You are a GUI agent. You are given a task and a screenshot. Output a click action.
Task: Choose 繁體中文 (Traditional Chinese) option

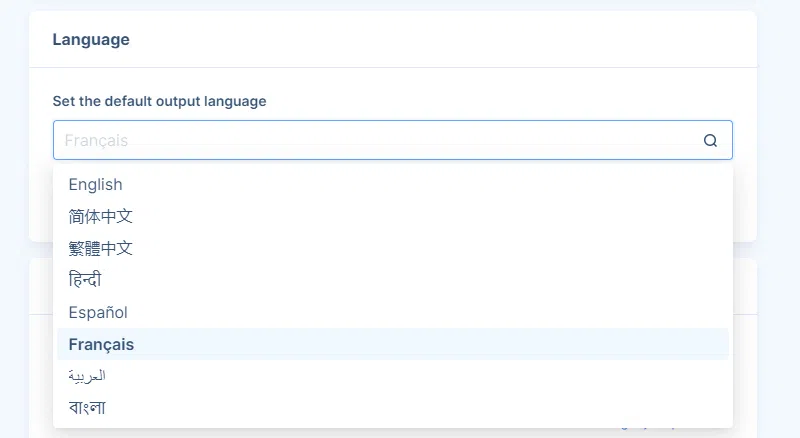point(101,248)
